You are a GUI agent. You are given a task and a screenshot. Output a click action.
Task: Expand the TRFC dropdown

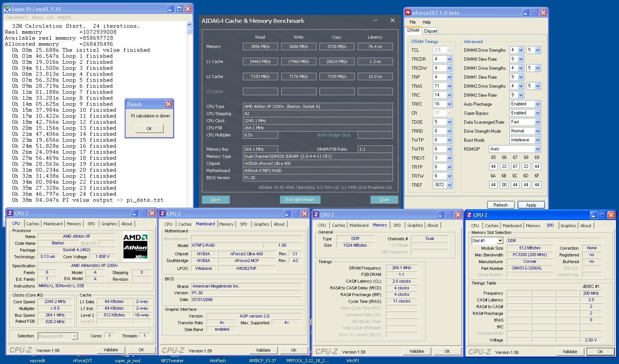pos(449,104)
